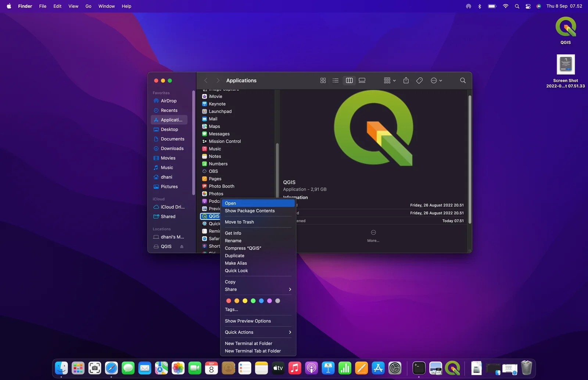Viewport: 588px width, 380px height.
Task: Open Control Center in the menu bar
Action: (x=528, y=6)
